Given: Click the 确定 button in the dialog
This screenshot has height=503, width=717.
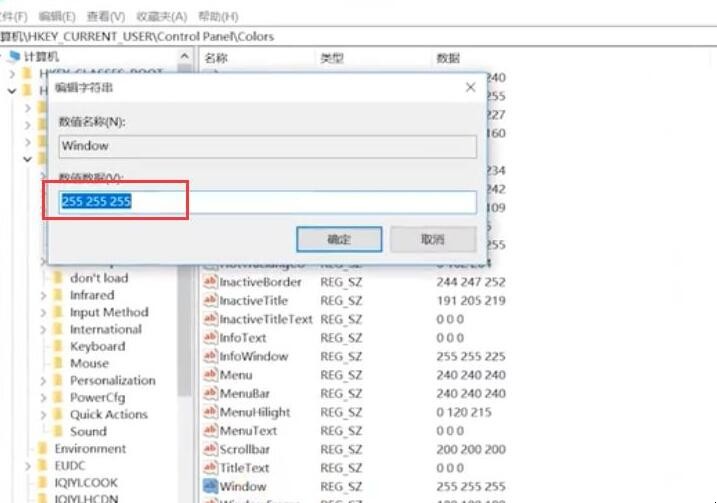Looking at the screenshot, I should [x=339, y=239].
